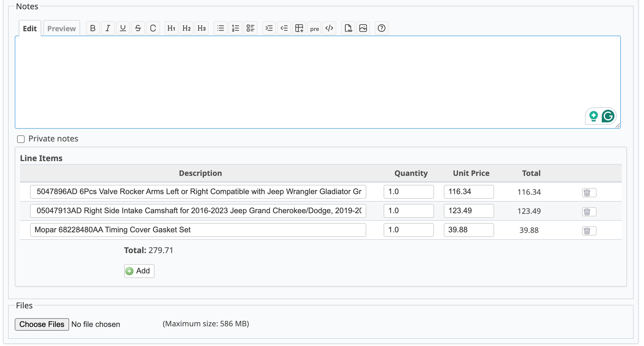Delete the Valve Rocker Arms line item
644x346 pixels.
click(588, 193)
